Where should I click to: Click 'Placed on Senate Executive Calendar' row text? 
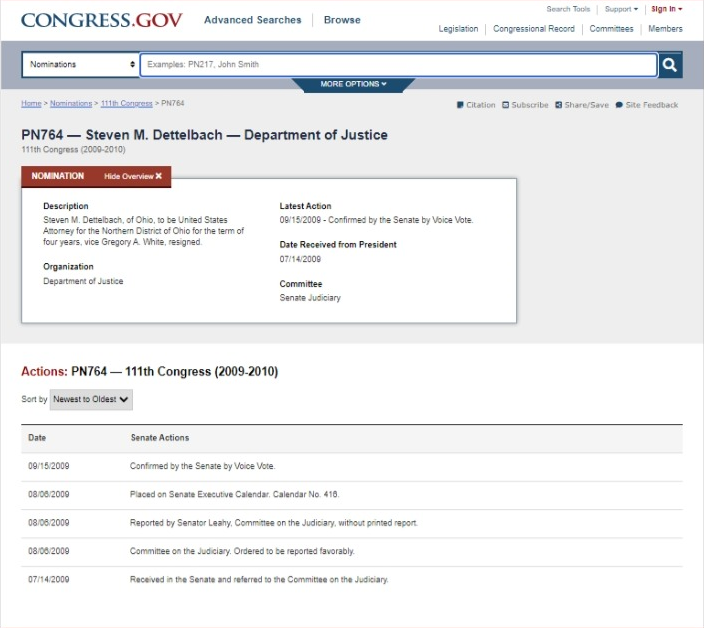pyautogui.click(x=234, y=494)
